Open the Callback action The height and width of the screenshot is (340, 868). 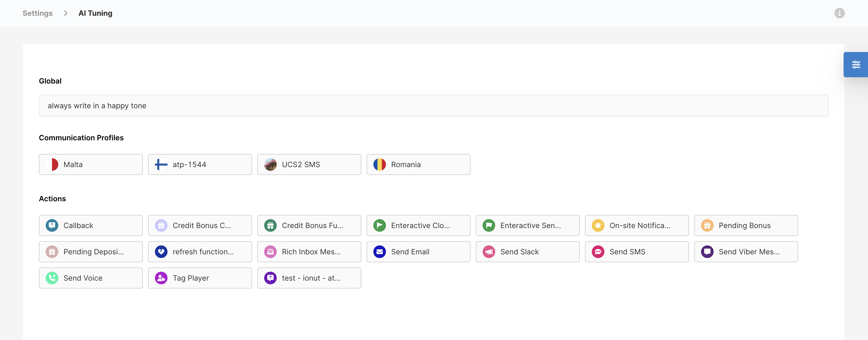[x=91, y=225]
